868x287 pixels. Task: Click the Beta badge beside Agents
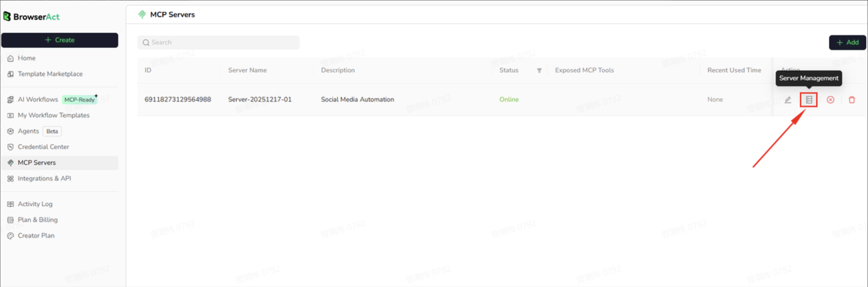point(52,131)
